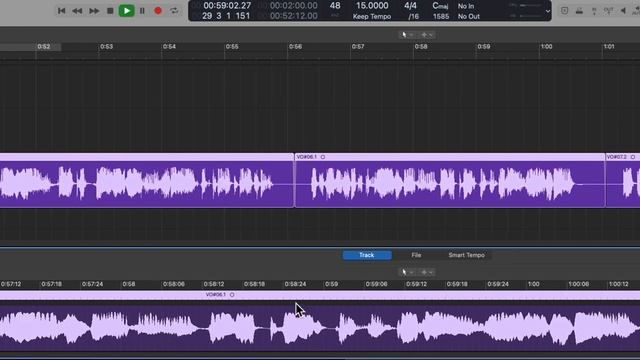Click the No In MIDI indicator
The image size is (640, 360).
466,6
